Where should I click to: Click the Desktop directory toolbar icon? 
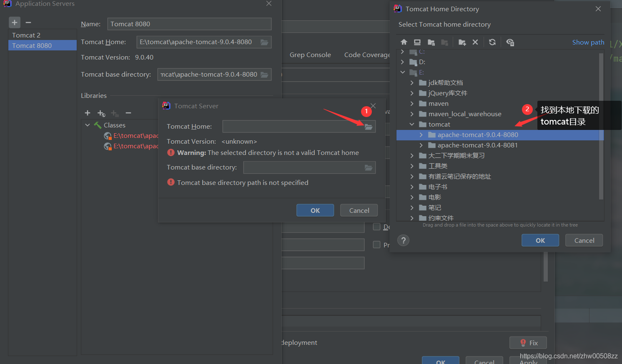pos(417,42)
